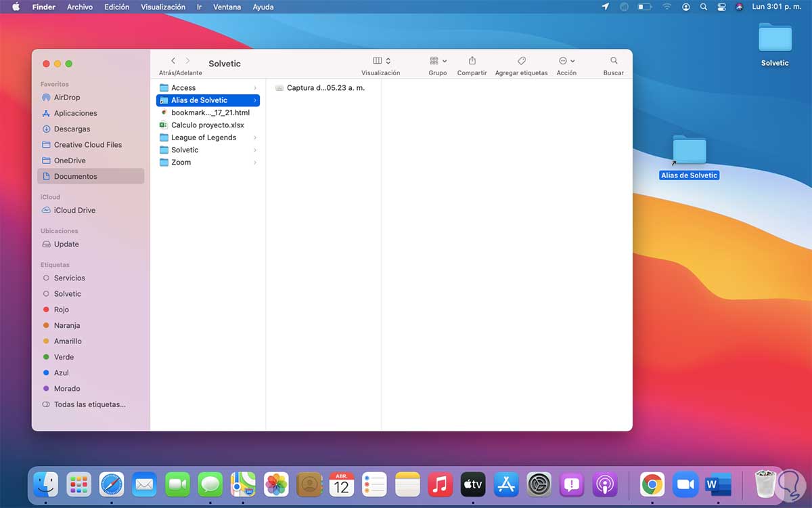Launch Google Chrome from the Dock
The width and height of the screenshot is (812, 508).
coord(652,484)
